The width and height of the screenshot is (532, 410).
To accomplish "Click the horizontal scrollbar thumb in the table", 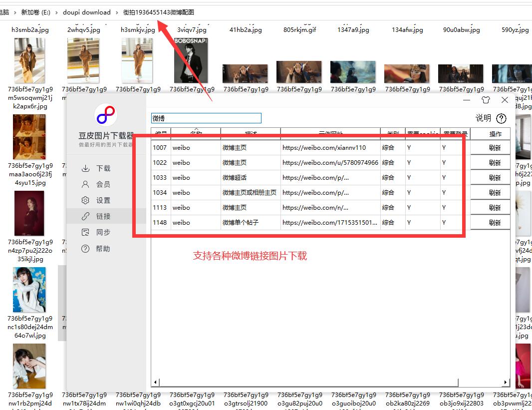I will pos(308,382).
